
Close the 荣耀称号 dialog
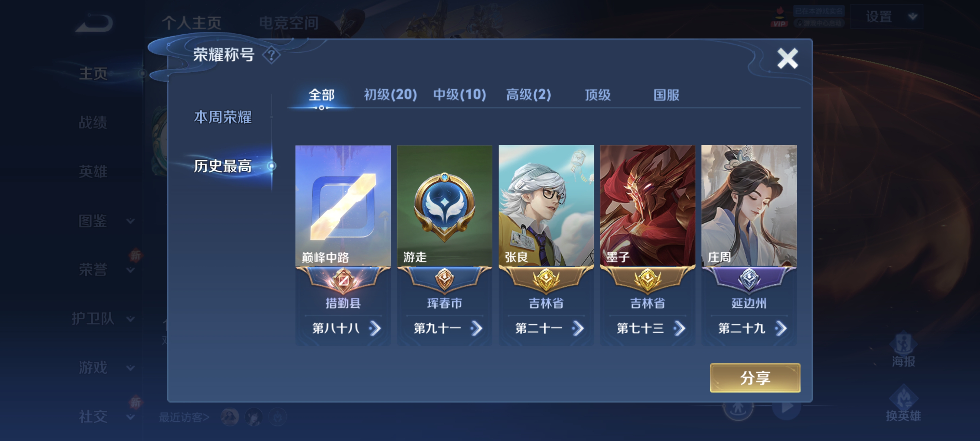click(x=787, y=58)
